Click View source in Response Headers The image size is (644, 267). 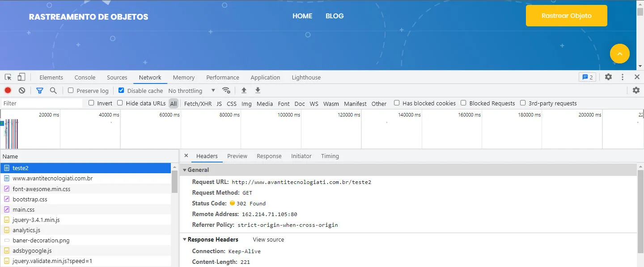coord(268,239)
